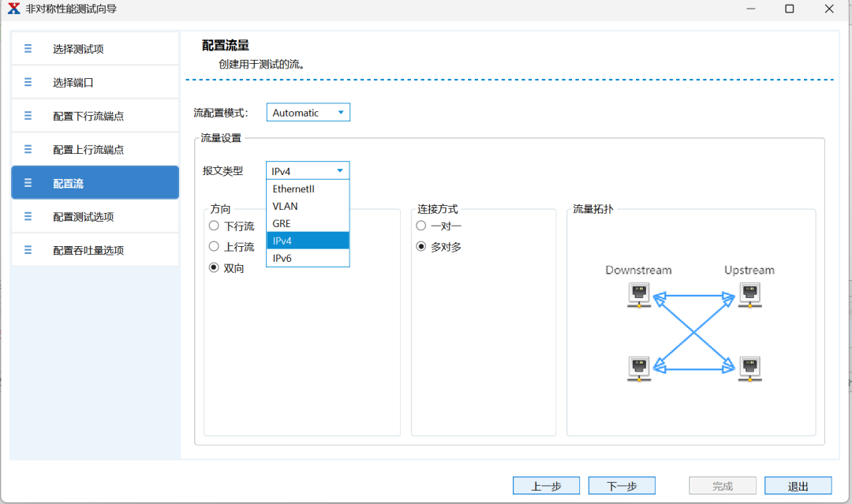The image size is (852, 504).
Task: Click the bottom-right Upstream port icon
Action: 749,368
